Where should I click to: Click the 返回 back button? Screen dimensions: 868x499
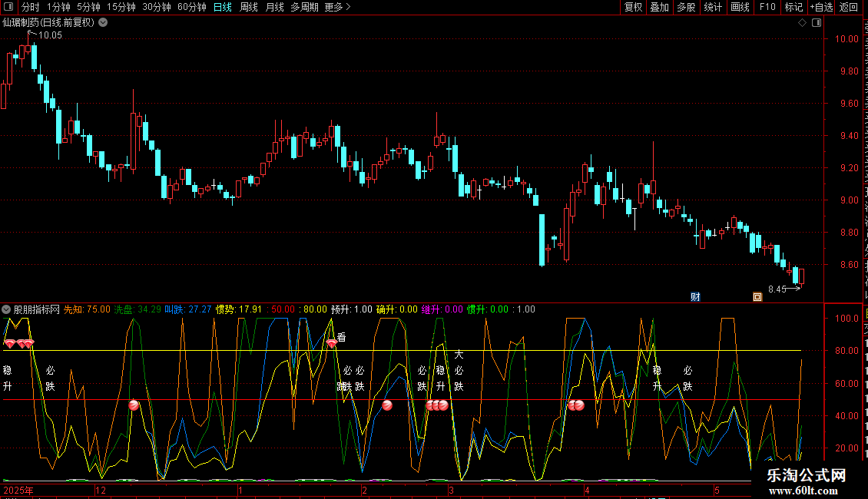(x=848, y=7)
